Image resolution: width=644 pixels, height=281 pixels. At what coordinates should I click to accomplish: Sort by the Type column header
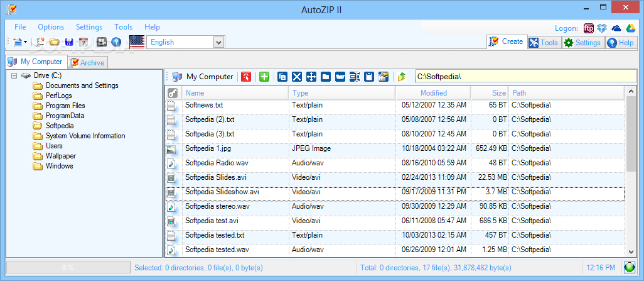(x=342, y=93)
